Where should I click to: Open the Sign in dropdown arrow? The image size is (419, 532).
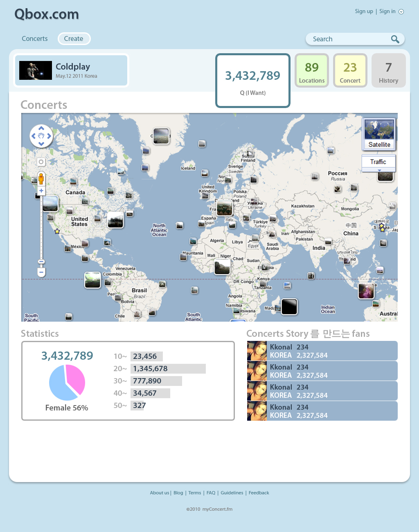coord(401,11)
